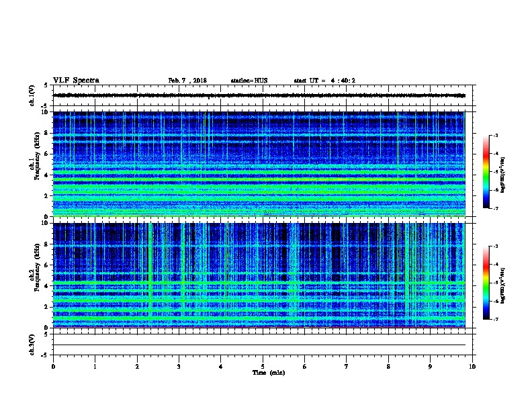Click the ch.1 frequency tick "2"
Viewport: 532px width, 411px height.
[x=46, y=196]
